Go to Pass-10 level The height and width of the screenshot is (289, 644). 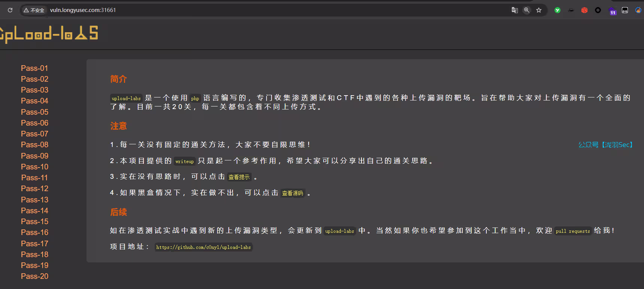point(34,167)
